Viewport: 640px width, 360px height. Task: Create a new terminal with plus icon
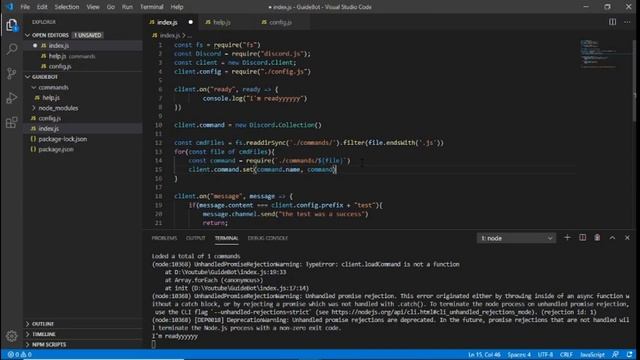pyautogui.click(x=567, y=238)
